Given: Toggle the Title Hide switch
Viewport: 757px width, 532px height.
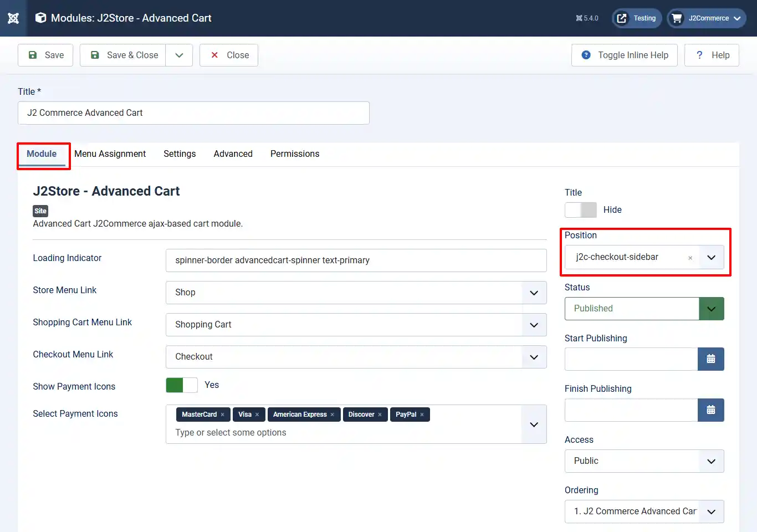Looking at the screenshot, I should pos(581,210).
